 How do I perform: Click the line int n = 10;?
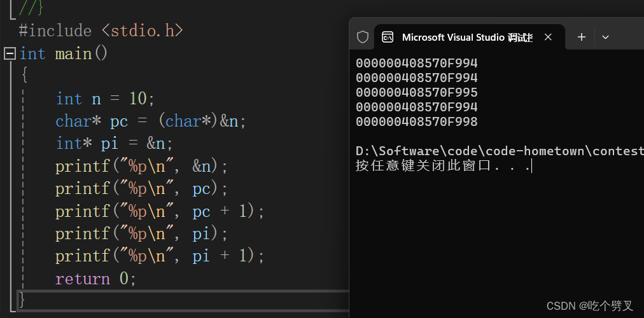coord(105,99)
